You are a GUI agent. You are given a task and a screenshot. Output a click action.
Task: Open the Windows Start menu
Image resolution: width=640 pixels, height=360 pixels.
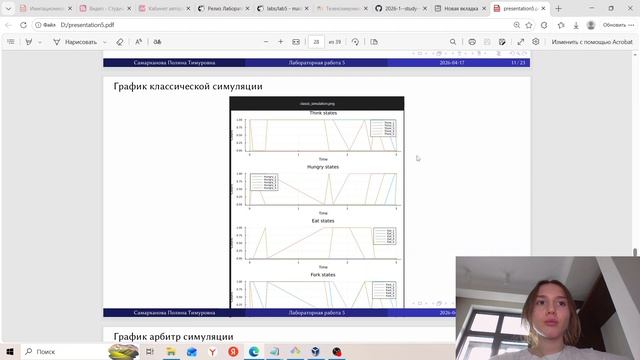(10, 351)
